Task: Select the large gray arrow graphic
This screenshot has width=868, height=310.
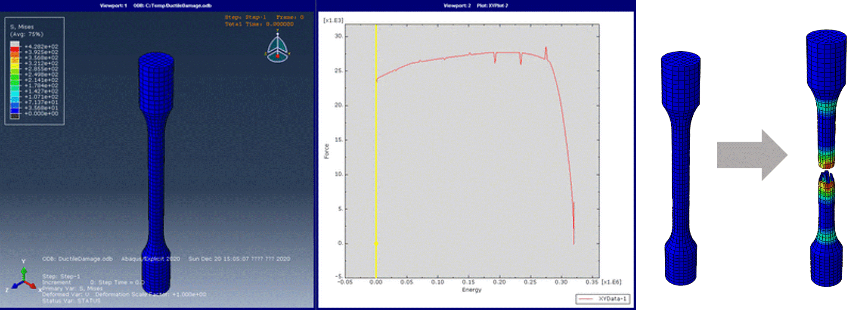Action: coord(752,155)
